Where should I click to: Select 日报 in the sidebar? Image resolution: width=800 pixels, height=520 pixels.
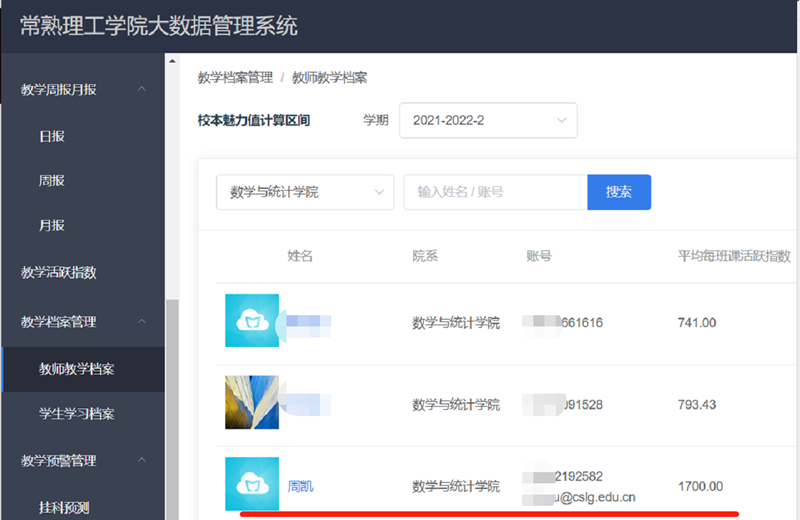[52, 136]
